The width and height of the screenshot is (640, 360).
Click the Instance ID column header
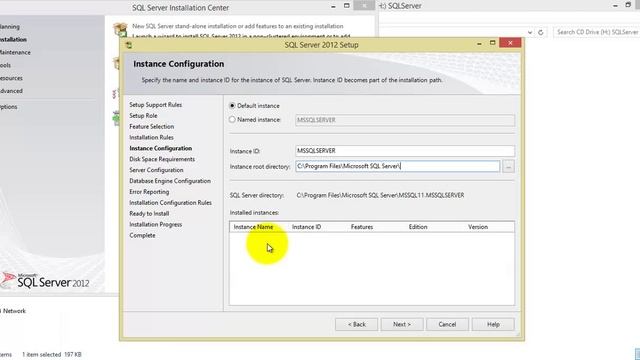(306, 227)
